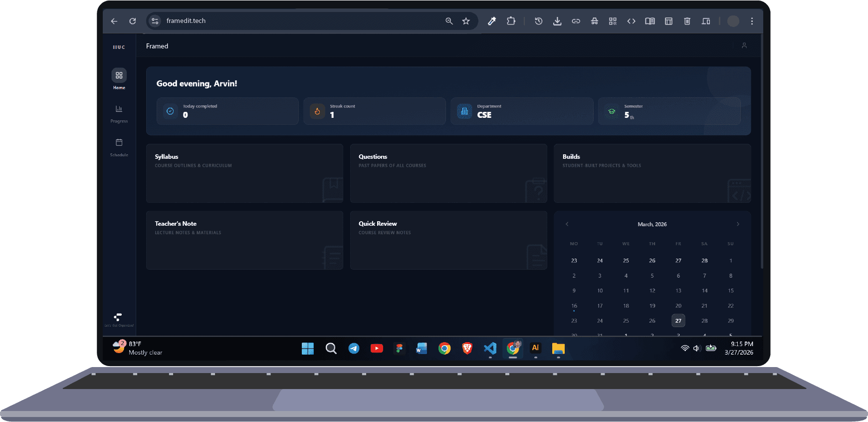Image resolution: width=868 pixels, height=422 pixels.
Task: Open browser history clock icon
Action: (x=539, y=21)
